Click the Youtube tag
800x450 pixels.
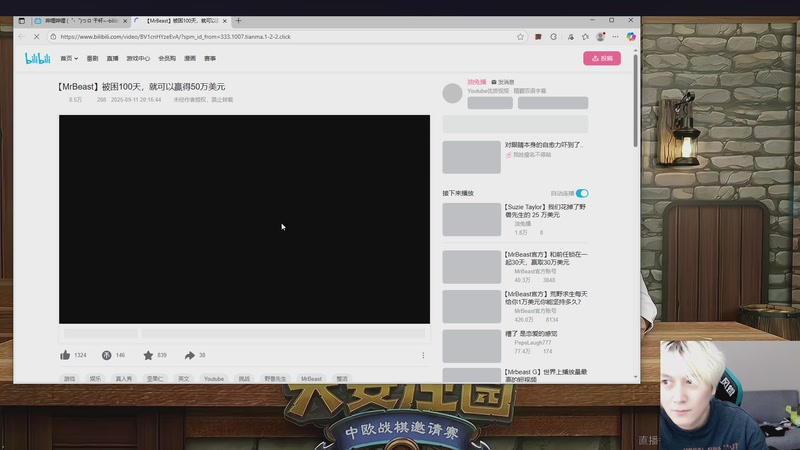pyautogui.click(x=214, y=379)
